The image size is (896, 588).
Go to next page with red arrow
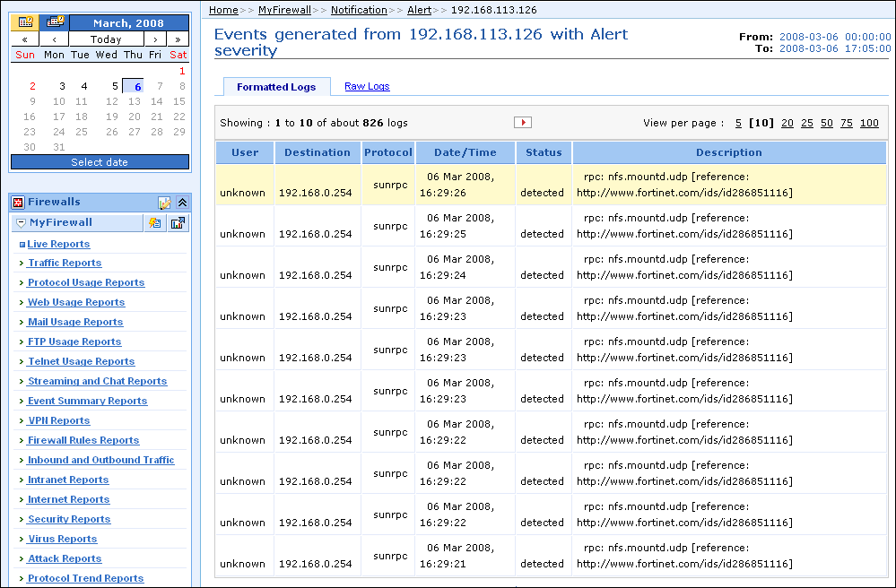pyautogui.click(x=522, y=123)
